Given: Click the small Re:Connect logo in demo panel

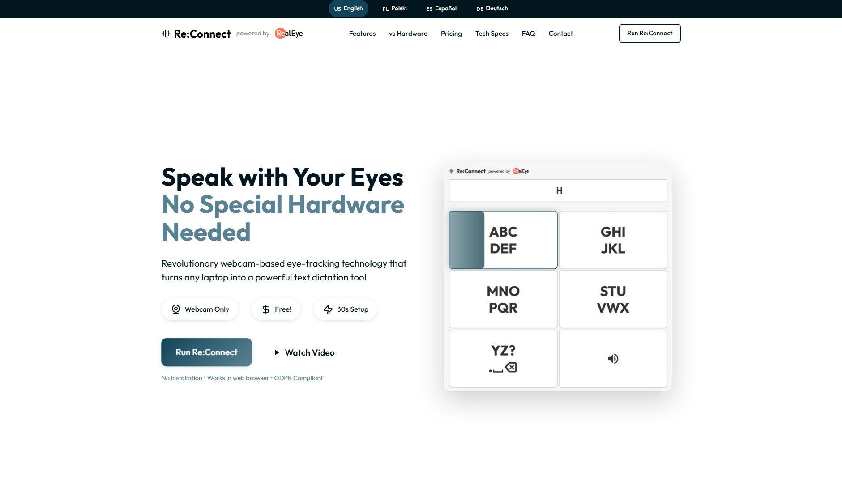Looking at the screenshot, I should (467, 171).
